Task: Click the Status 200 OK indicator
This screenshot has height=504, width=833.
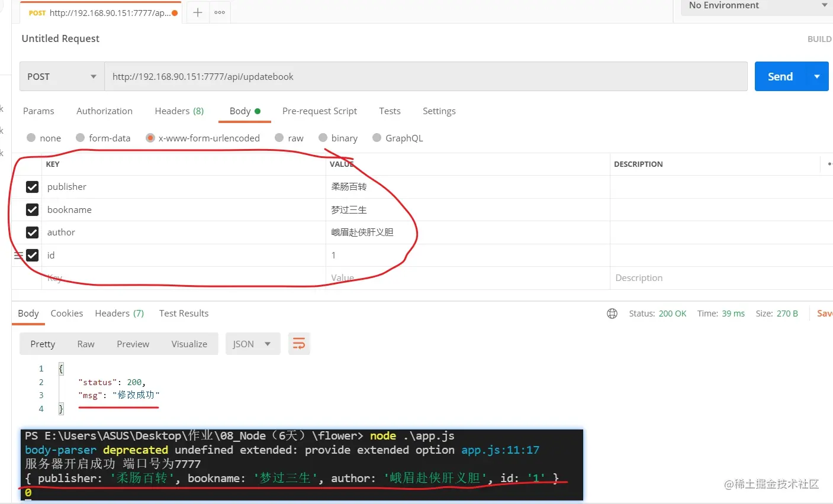Action: (x=658, y=314)
